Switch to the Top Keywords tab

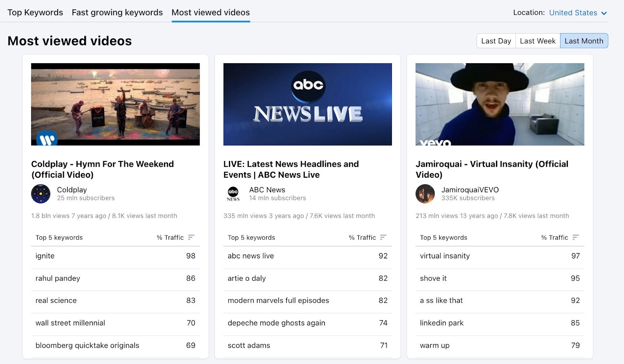pyautogui.click(x=35, y=12)
